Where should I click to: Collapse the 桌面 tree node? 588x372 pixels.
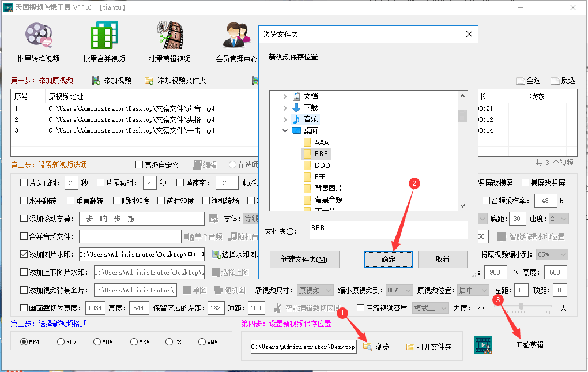pos(285,131)
